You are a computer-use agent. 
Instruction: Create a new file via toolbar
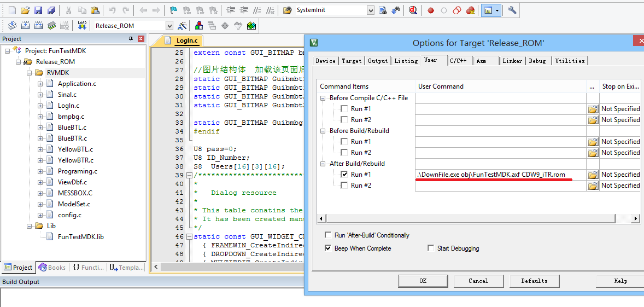pyautogui.click(x=13, y=10)
